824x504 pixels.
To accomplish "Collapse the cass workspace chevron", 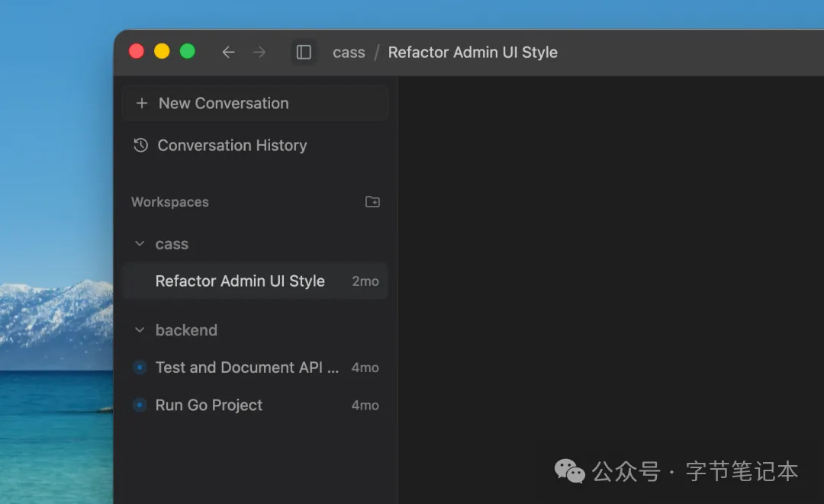I will click(140, 243).
